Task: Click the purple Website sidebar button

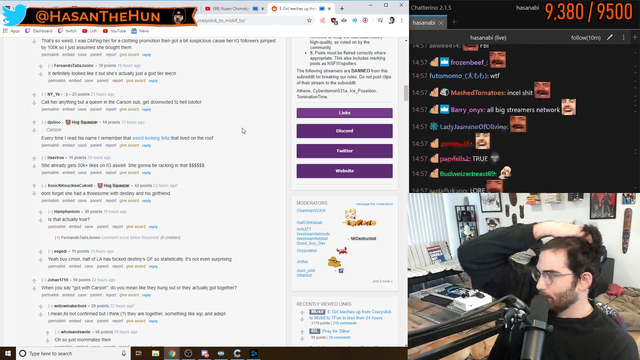Action: [x=344, y=171]
